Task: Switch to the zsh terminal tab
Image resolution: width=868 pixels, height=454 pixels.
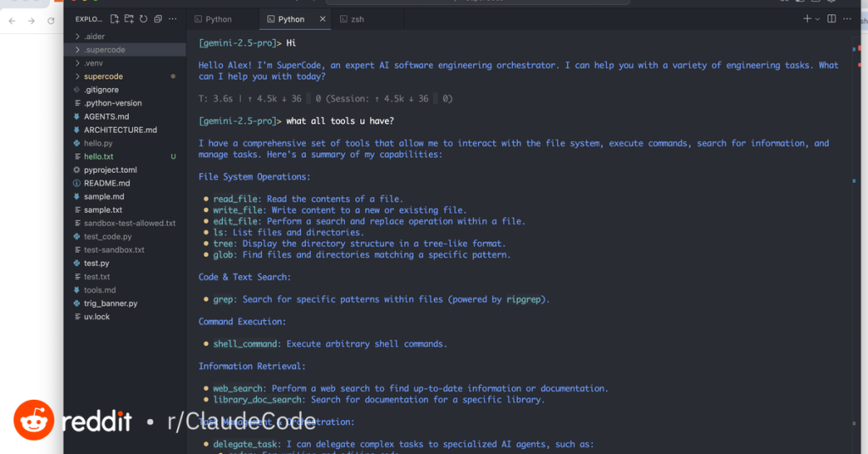Action: 356,19
